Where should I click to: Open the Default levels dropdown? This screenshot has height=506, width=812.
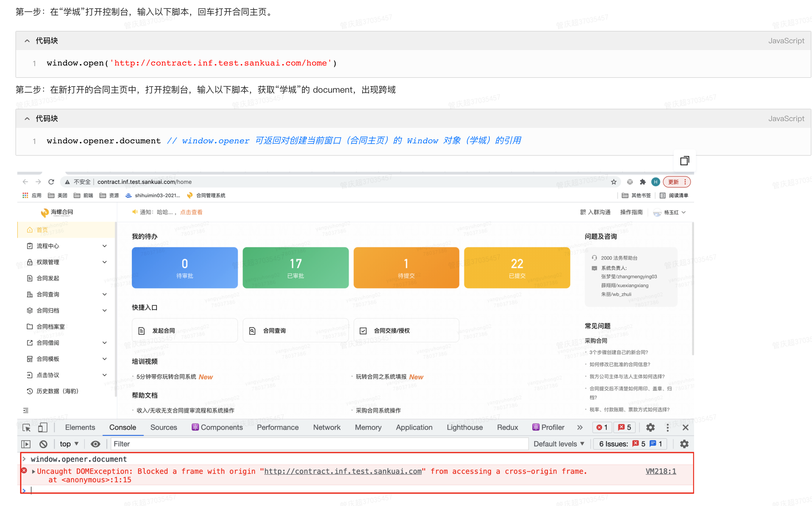click(x=559, y=444)
